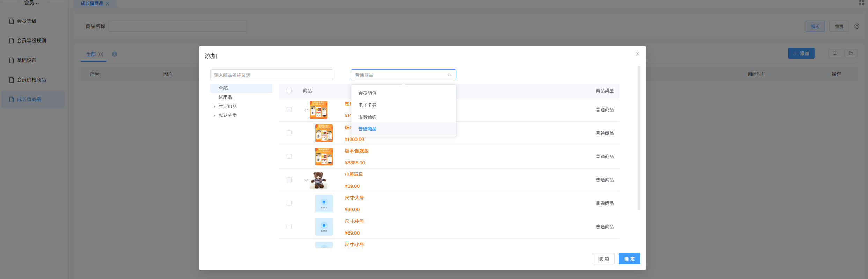Click the 小熊玩具 product name
The height and width of the screenshot is (279, 868).
click(x=354, y=174)
